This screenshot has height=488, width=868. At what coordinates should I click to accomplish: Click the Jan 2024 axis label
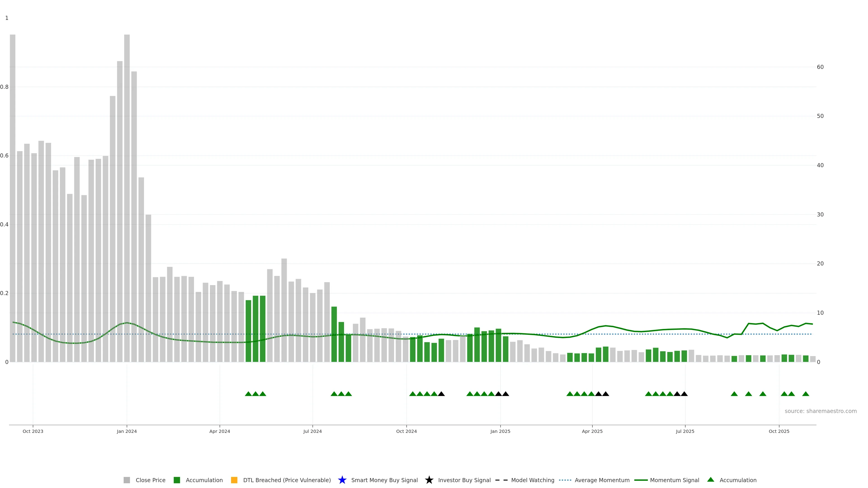coord(127,431)
